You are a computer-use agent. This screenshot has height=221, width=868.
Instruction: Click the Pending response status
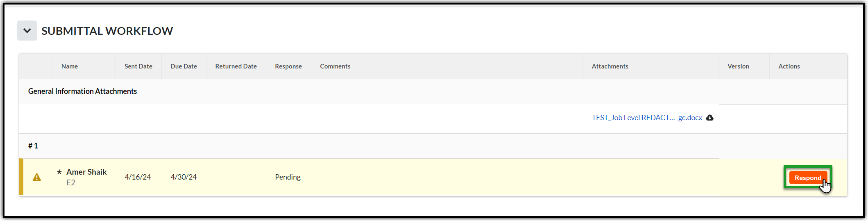[x=288, y=177]
